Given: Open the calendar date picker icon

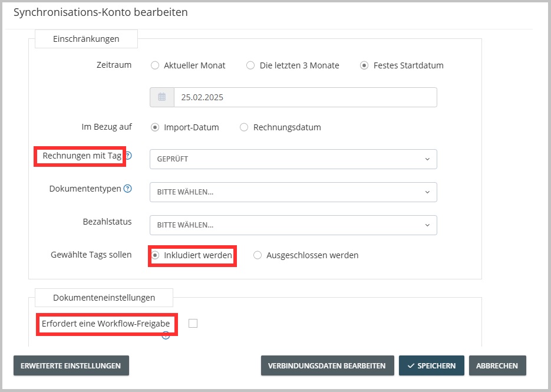Looking at the screenshot, I should pos(162,97).
